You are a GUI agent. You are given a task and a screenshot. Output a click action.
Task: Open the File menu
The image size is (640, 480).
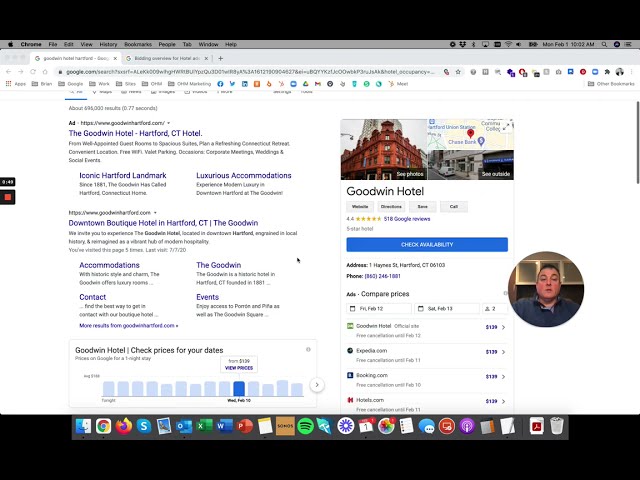coord(53,44)
